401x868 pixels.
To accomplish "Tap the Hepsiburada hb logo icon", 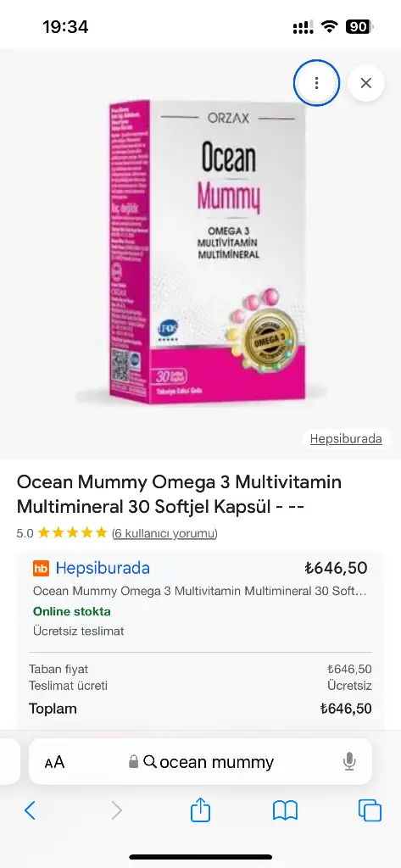I will pos(41,568).
